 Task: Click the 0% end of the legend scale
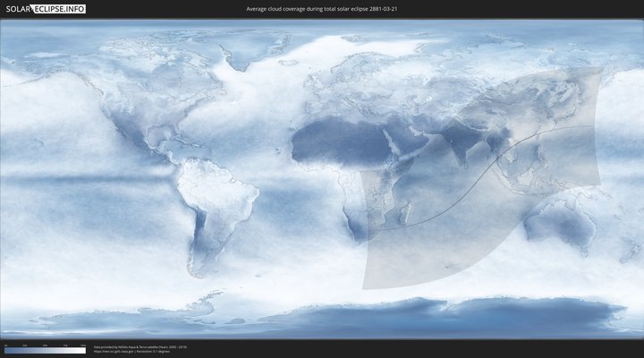[x=5, y=351]
